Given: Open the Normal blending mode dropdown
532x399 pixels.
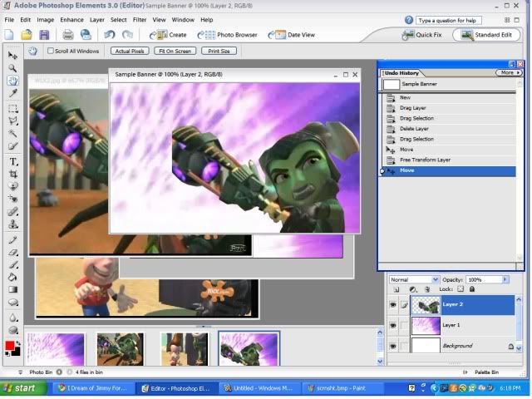Looking at the screenshot, I should point(413,280).
